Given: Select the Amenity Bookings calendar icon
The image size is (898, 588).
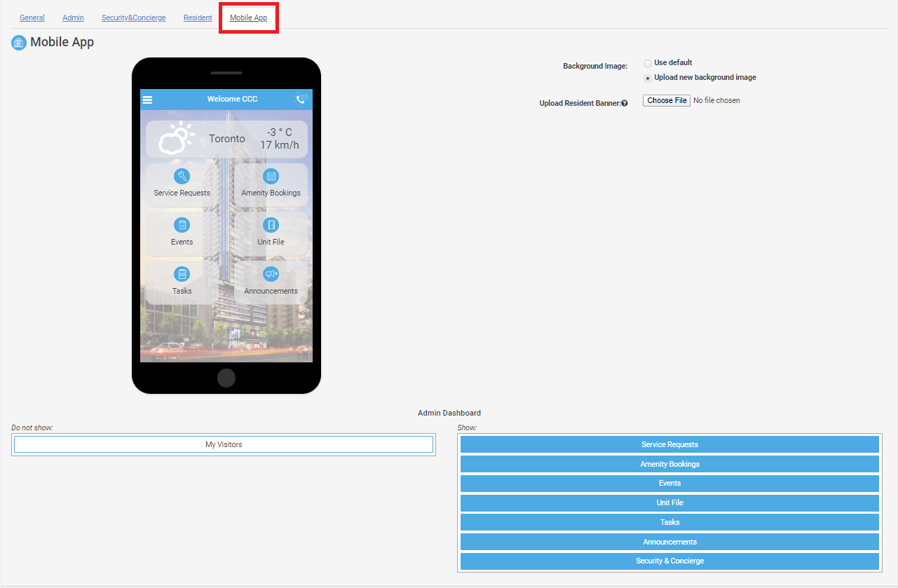Looking at the screenshot, I should [x=271, y=177].
